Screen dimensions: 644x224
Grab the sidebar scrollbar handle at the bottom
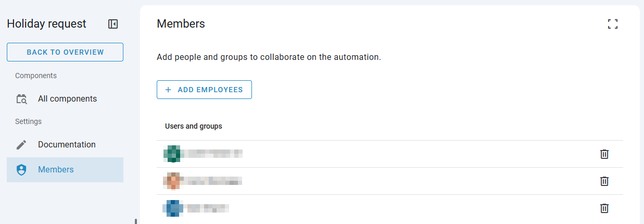(x=136, y=221)
